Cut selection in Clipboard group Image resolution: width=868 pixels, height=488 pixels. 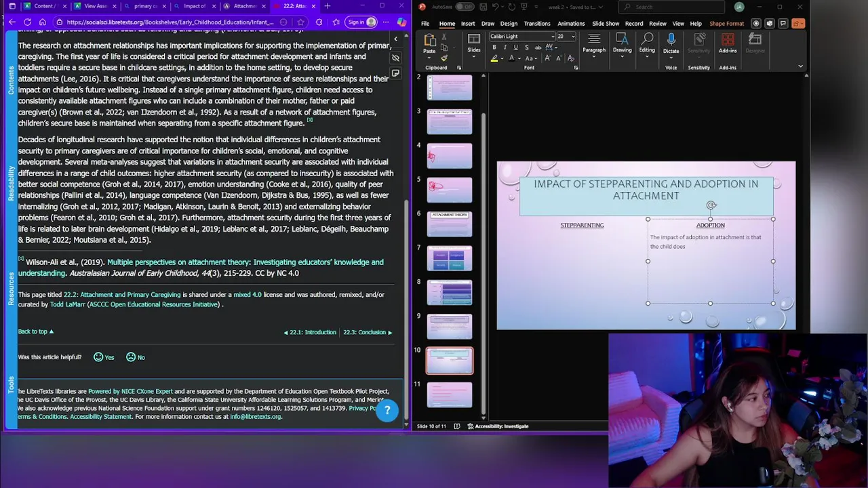tap(444, 37)
